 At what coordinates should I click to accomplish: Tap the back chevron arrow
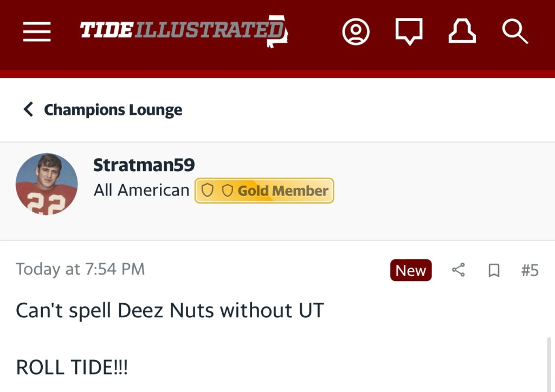coord(28,109)
